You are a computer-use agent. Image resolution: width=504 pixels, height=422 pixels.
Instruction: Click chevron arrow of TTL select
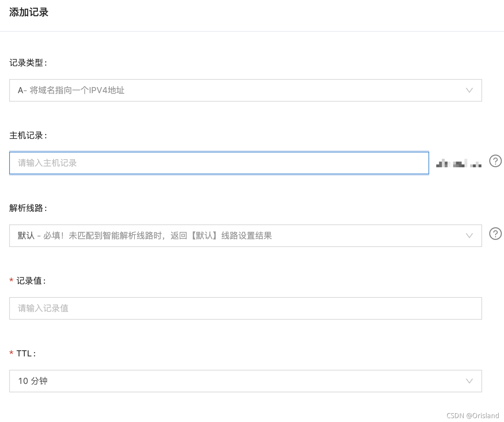469,381
